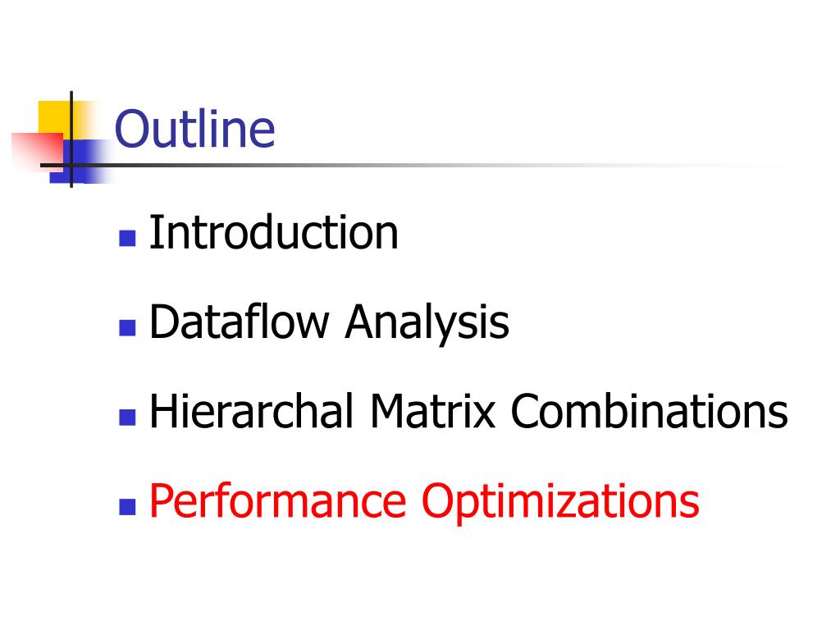The image size is (840, 630).
Task: Click the red faded square graphic
Action: point(38,152)
